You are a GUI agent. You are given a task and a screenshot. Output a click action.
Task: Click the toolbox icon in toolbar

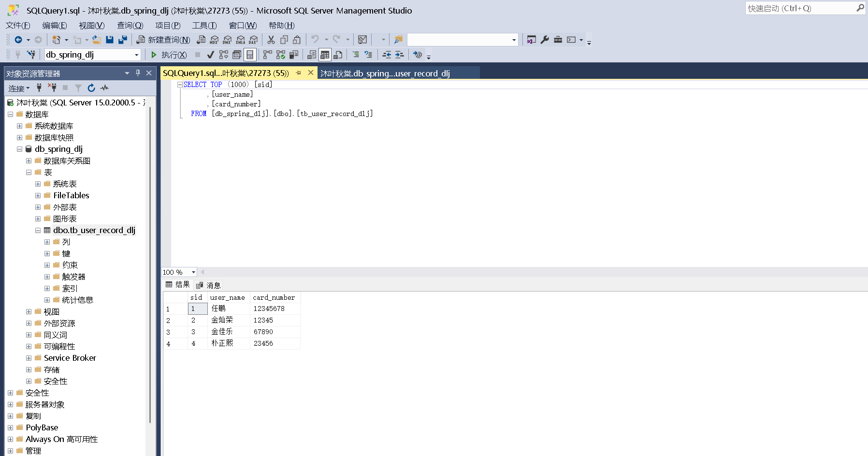point(558,40)
